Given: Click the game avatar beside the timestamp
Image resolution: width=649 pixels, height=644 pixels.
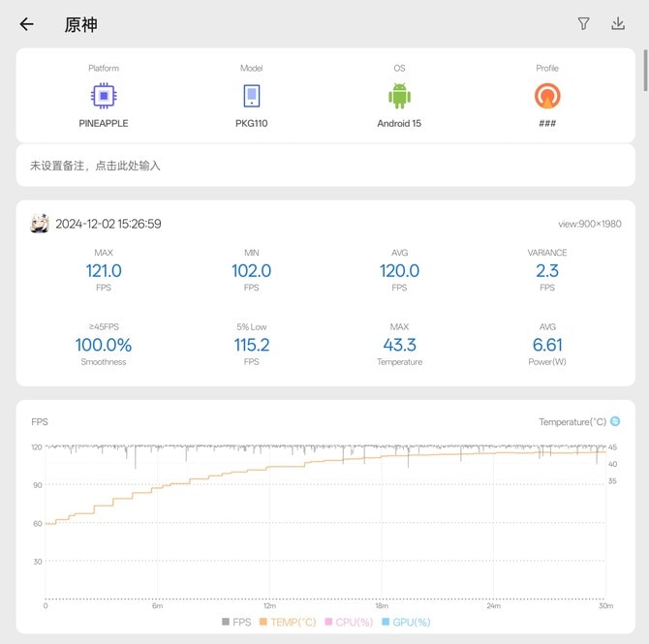Looking at the screenshot, I should (x=40, y=224).
